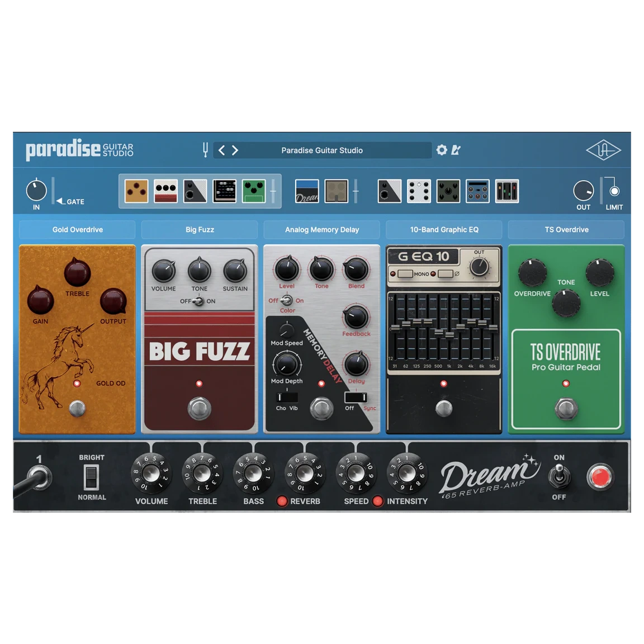Click the amp VOLUME knob
Image resolution: width=644 pixels, height=644 pixels.
tap(151, 473)
